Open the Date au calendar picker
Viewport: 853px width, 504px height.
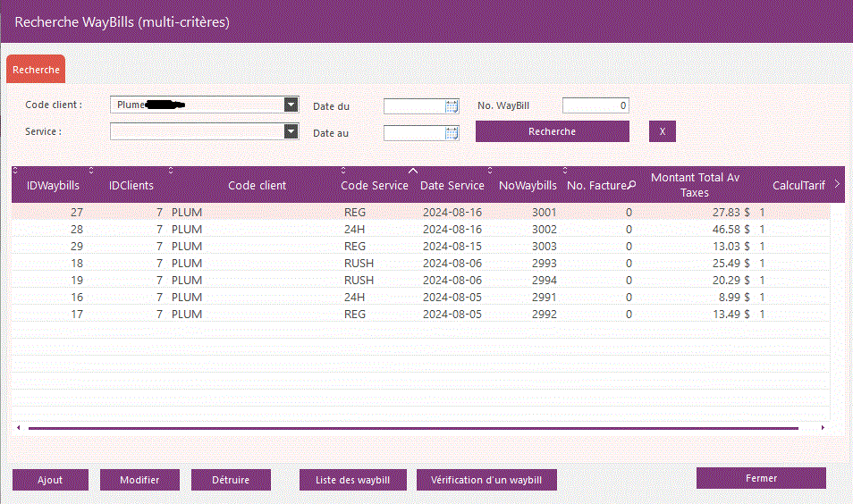452,133
